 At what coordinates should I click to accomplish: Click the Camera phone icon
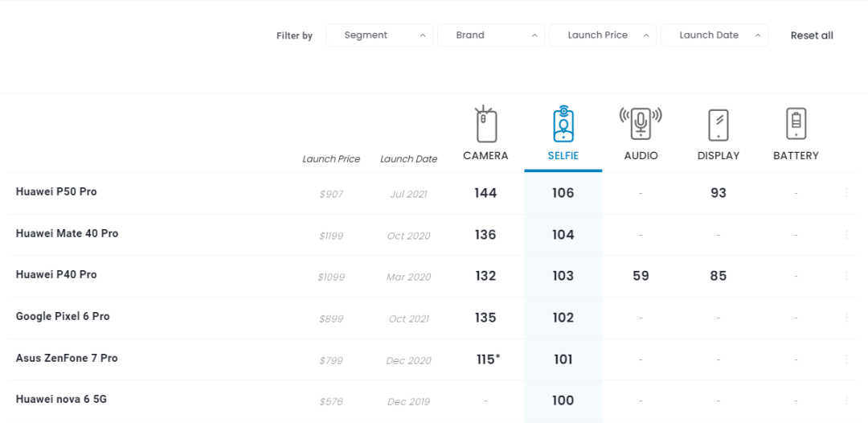486,124
